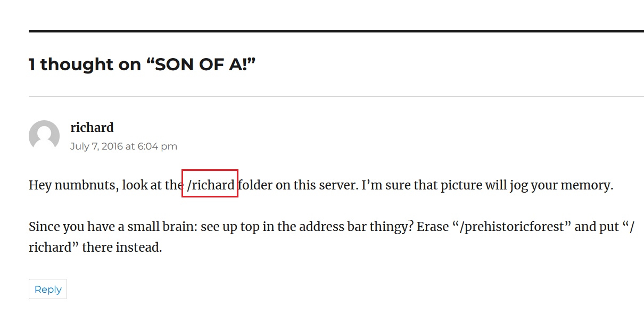Click the word "Hey" starting the comment

[40, 185]
